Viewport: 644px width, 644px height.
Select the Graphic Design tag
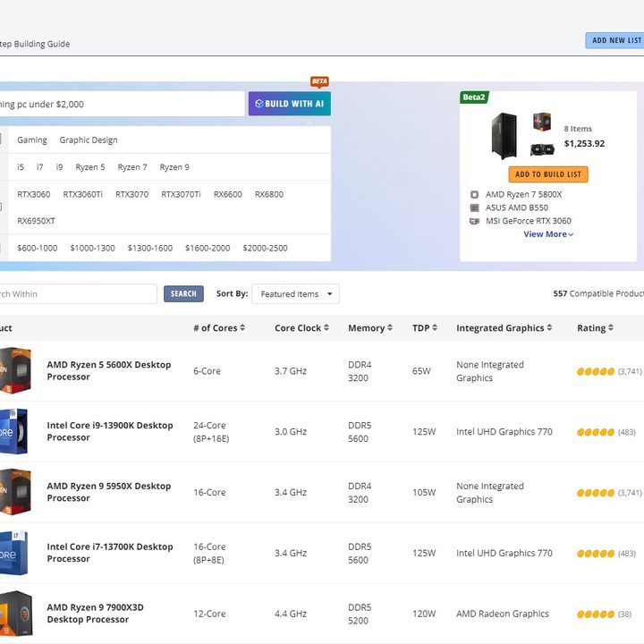coord(89,140)
